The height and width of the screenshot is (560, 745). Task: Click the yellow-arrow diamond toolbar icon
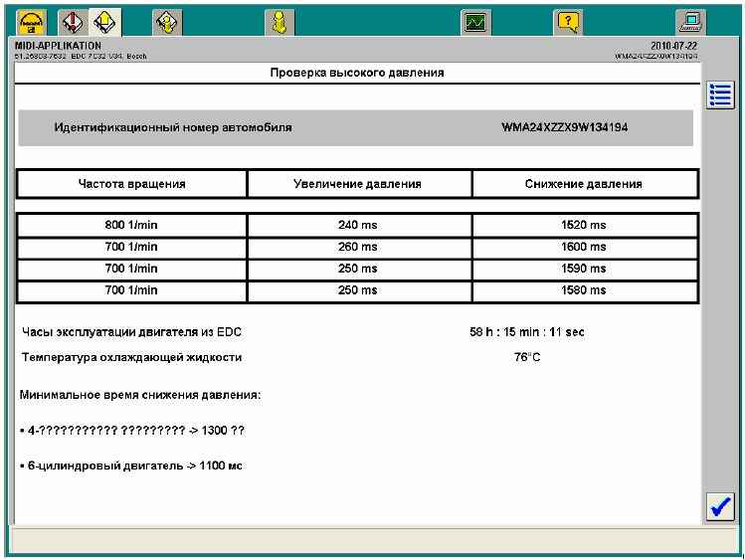[102, 20]
